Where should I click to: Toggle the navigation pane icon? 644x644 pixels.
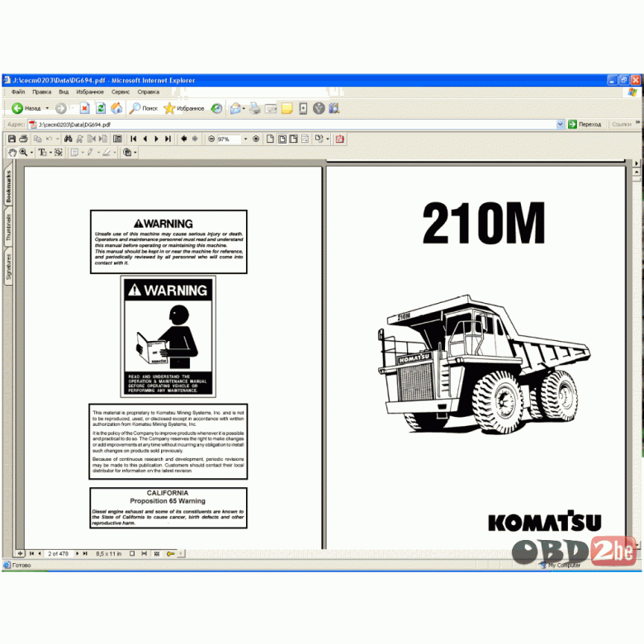(x=117, y=139)
